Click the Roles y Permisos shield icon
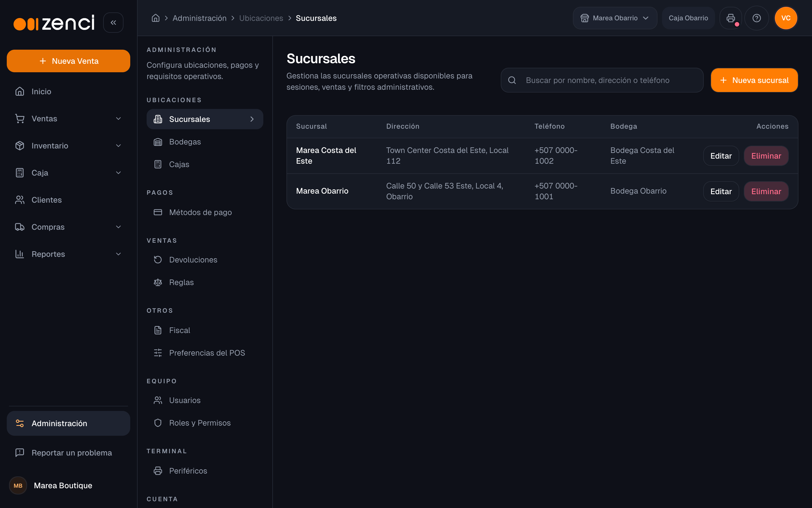 pos(158,423)
